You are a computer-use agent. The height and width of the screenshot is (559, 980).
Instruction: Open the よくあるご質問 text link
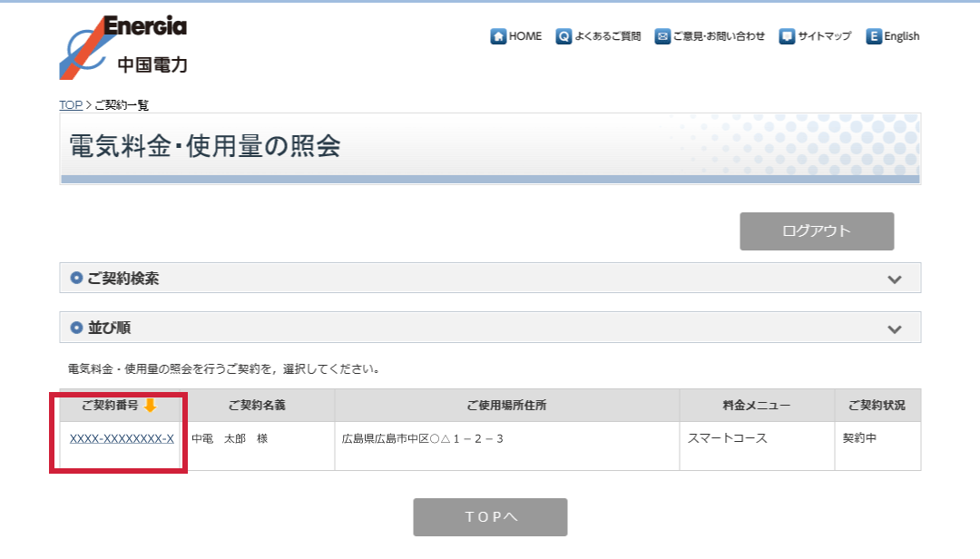[608, 36]
